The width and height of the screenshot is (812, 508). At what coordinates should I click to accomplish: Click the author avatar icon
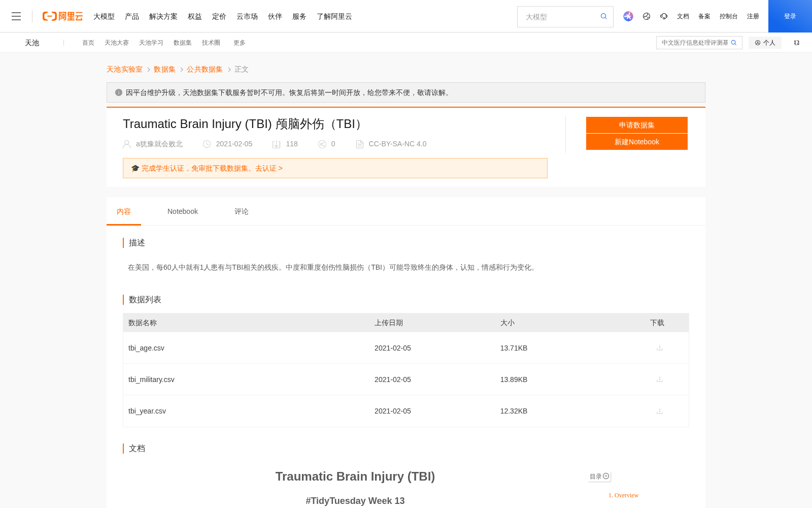[127, 144]
